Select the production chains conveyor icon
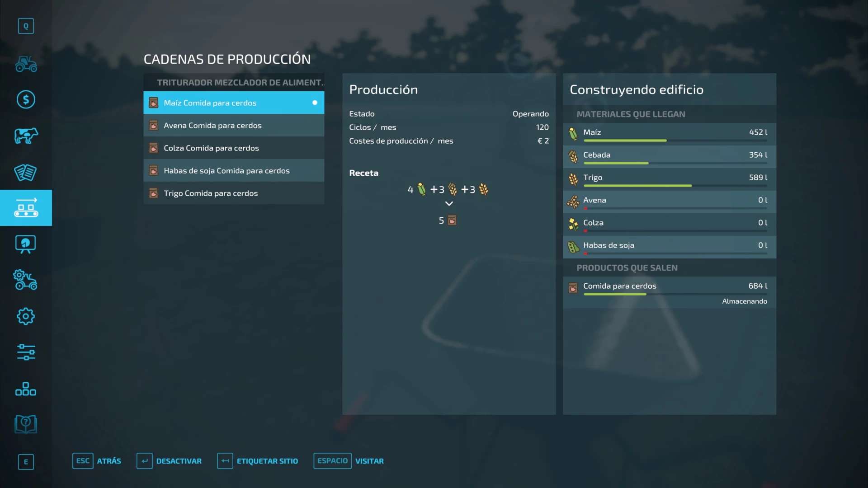 coord(26,208)
